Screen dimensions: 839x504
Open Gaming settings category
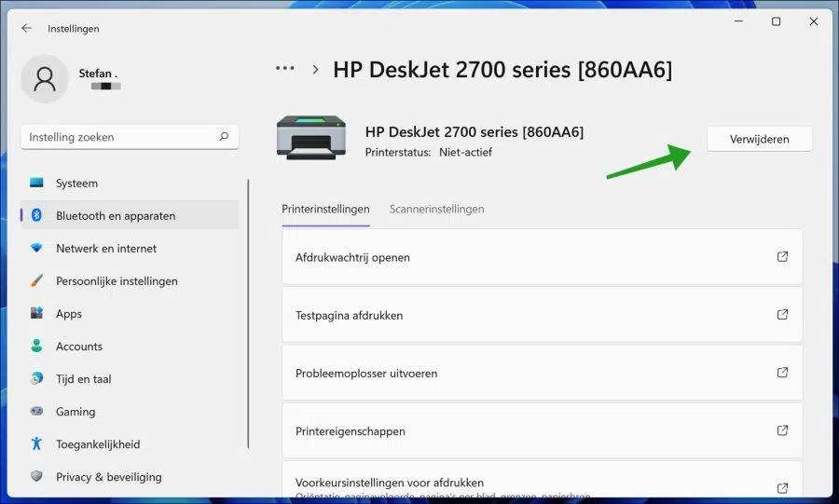[130, 412]
